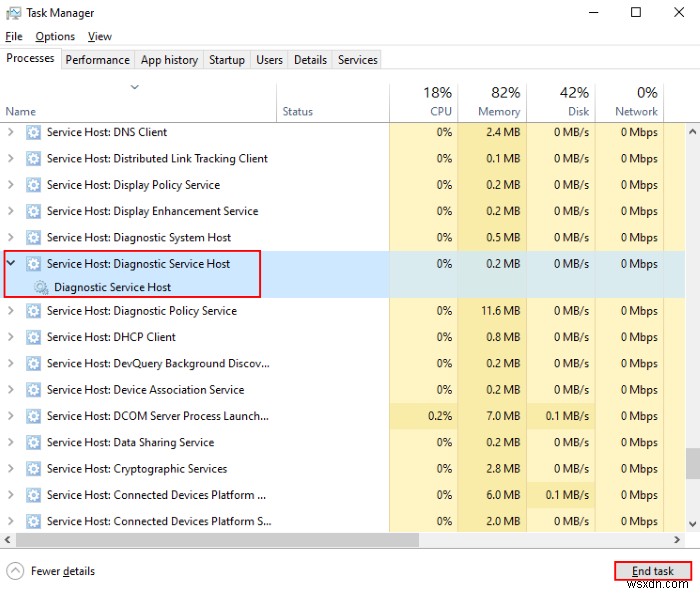Click gear icon of Display Policy Service row
This screenshot has width=700, height=594.
click(x=33, y=185)
